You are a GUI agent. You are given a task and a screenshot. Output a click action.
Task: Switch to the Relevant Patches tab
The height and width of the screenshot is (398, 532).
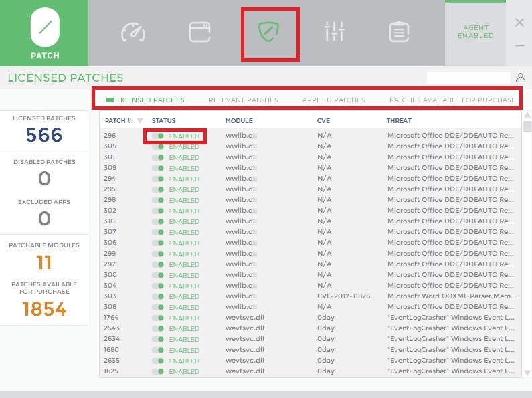(243, 100)
